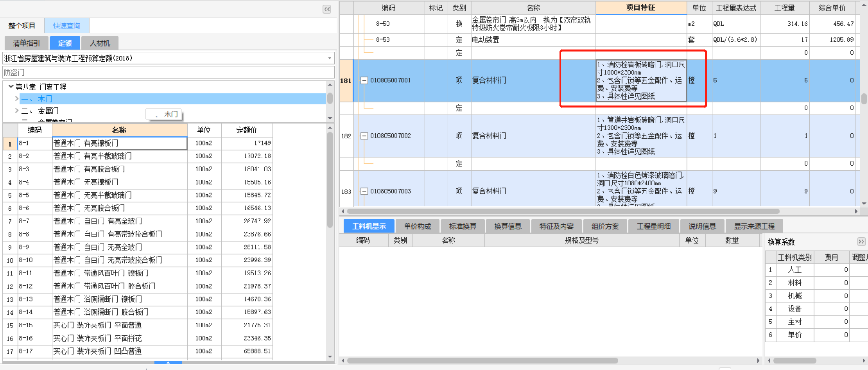Screen dimensions: 868x370
Task: Click the 名称 header in quota list
Action: click(119, 130)
